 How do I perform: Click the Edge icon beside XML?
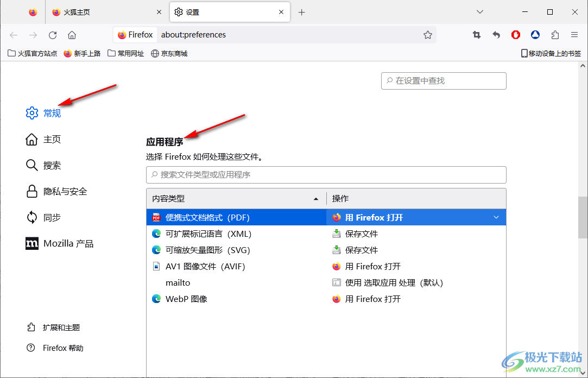pyautogui.click(x=156, y=234)
